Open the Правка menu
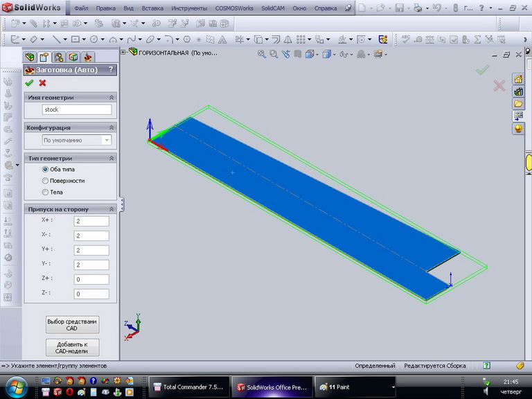The image size is (532, 399). [105, 8]
